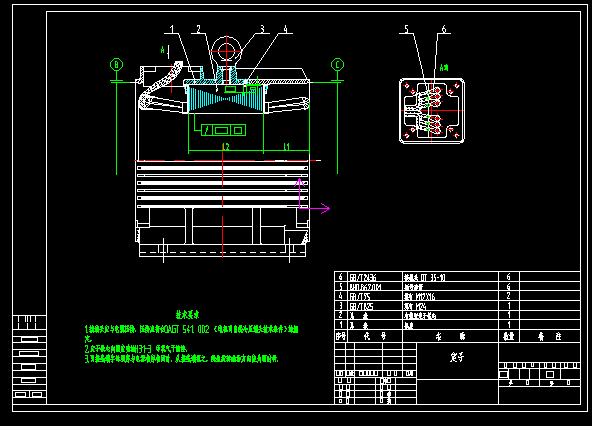Click the '备注' column header in parts list
Viewport: 592px width, 426px height.
pos(550,336)
